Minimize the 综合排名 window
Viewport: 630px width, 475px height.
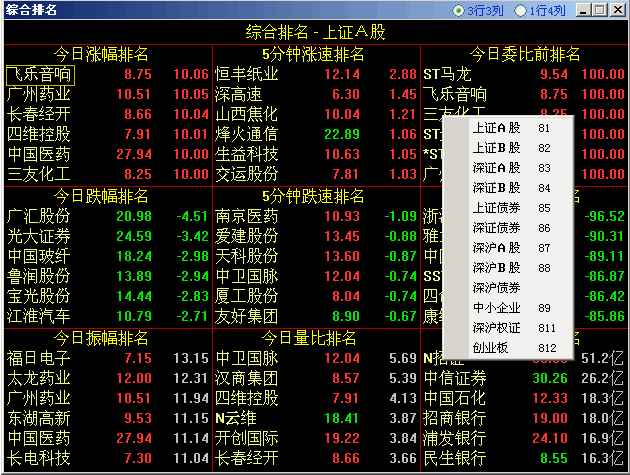click(583, 10)
